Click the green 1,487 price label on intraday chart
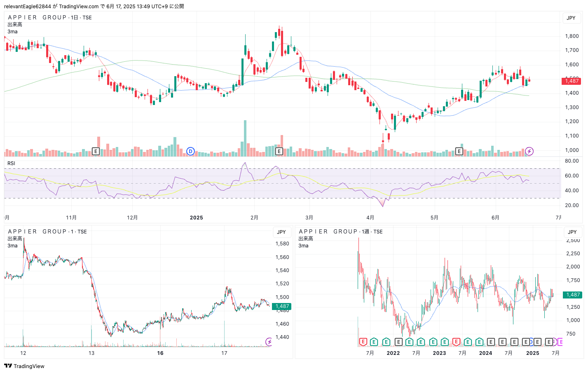This screenshot has height=373, width=588. [282, 306]
